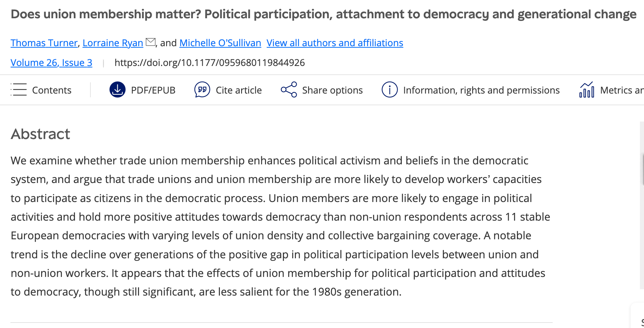Select the Cite article label
The height and width of the screenshot is (328, 644).
(x=239, y=90)
